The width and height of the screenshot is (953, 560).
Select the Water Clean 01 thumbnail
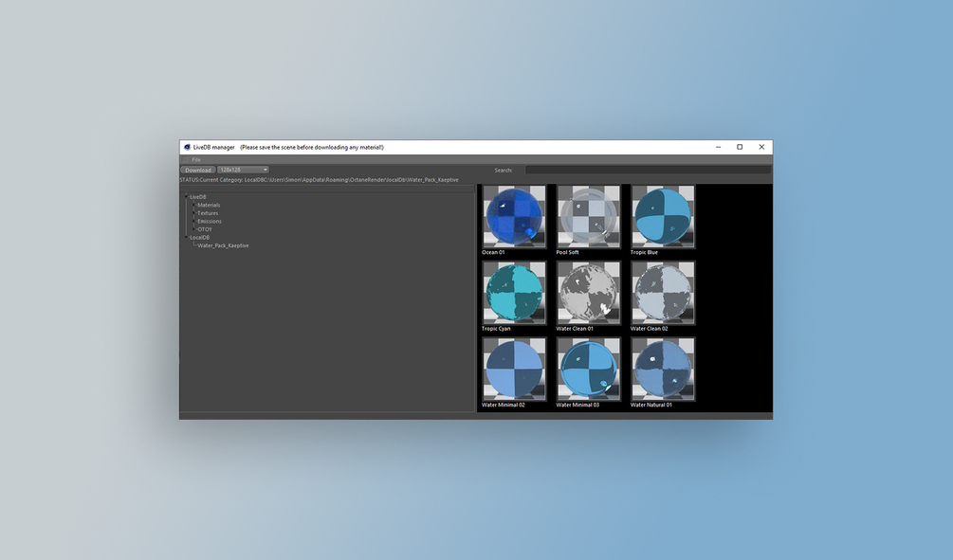click(588, 293)
